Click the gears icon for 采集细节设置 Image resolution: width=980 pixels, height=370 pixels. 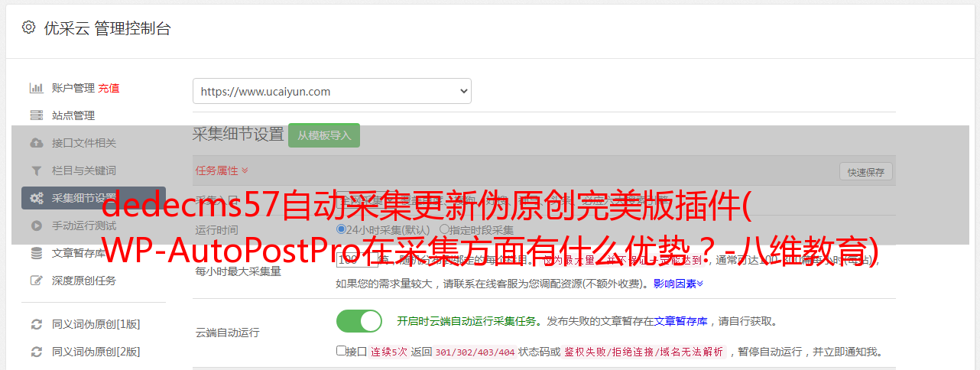pyautogui.click(x=36, y=198)
